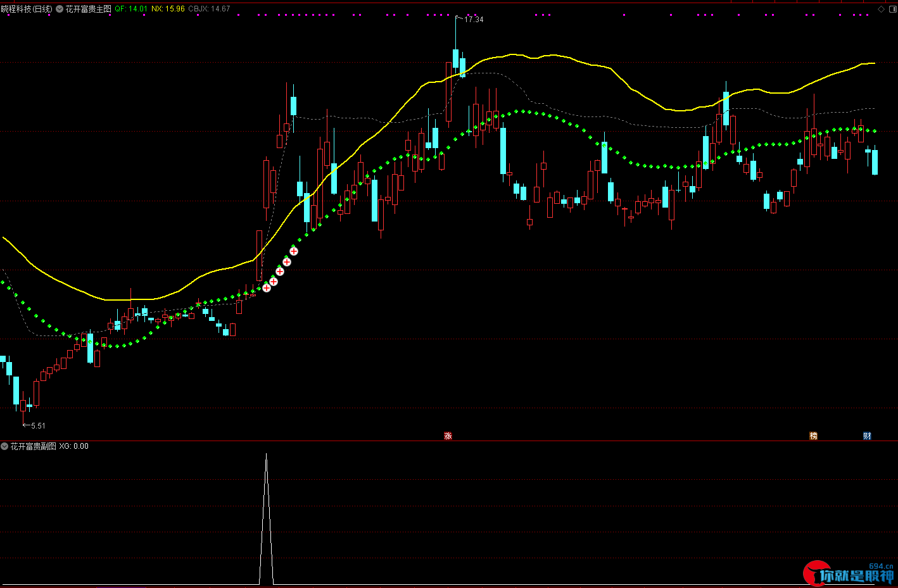The height and width of the screenshot is (588, 898).
Task: Click the 花开富贵副图 indicator name
Action: click(x=33, y=446)
